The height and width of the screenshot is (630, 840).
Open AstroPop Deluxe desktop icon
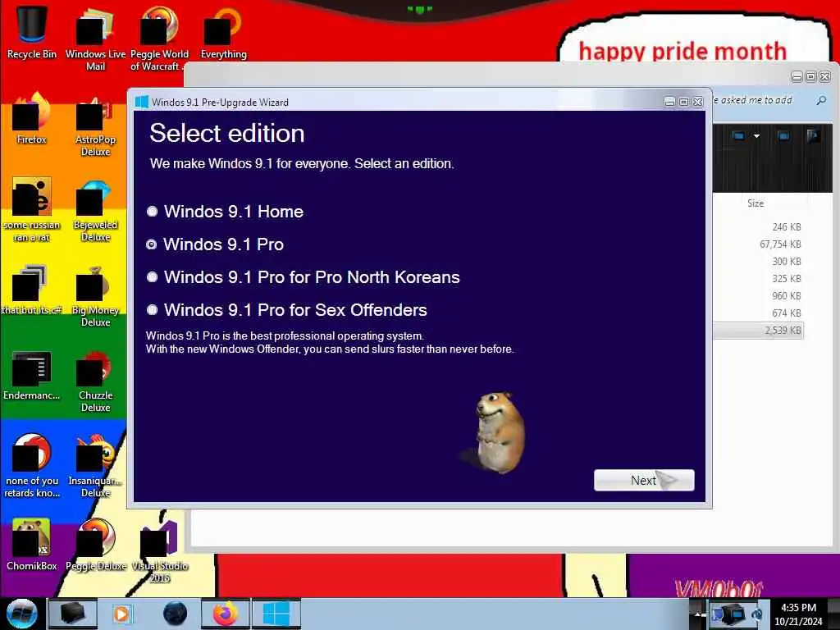[x=95, y=125]
